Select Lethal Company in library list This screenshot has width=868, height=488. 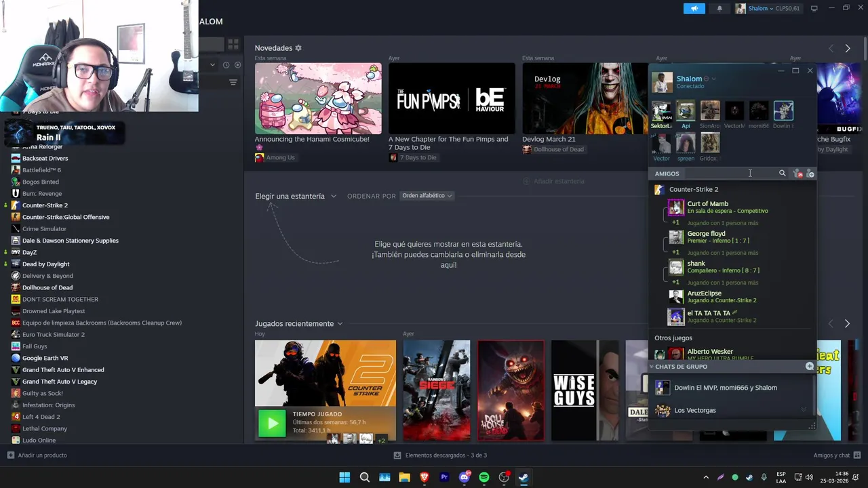44,428
